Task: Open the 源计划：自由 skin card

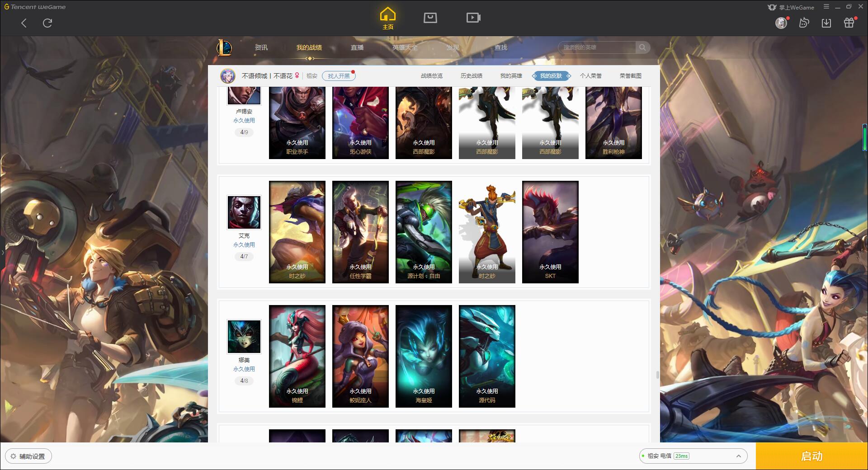Action: pos(424,232)
